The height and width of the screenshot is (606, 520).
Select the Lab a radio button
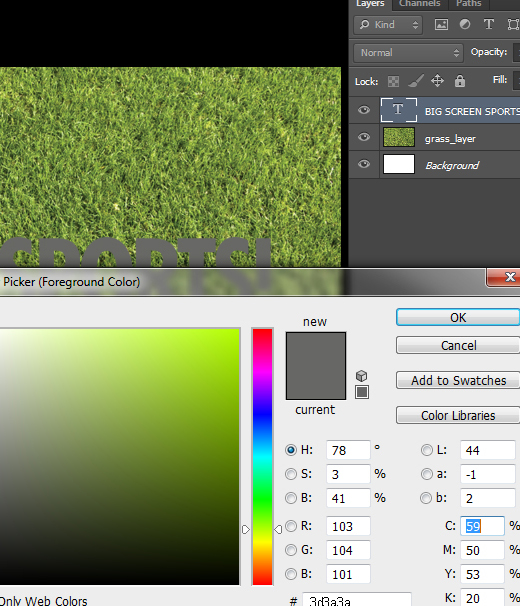click(426, 474)
